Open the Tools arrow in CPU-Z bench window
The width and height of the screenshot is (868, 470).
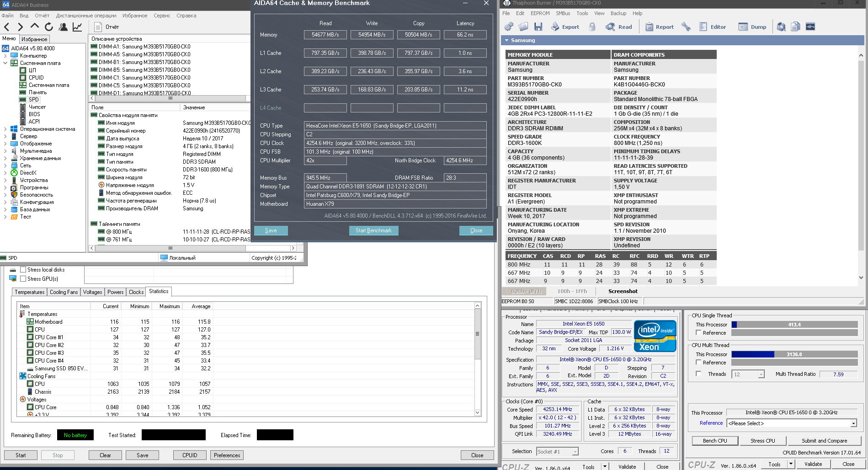click(791, 465)
